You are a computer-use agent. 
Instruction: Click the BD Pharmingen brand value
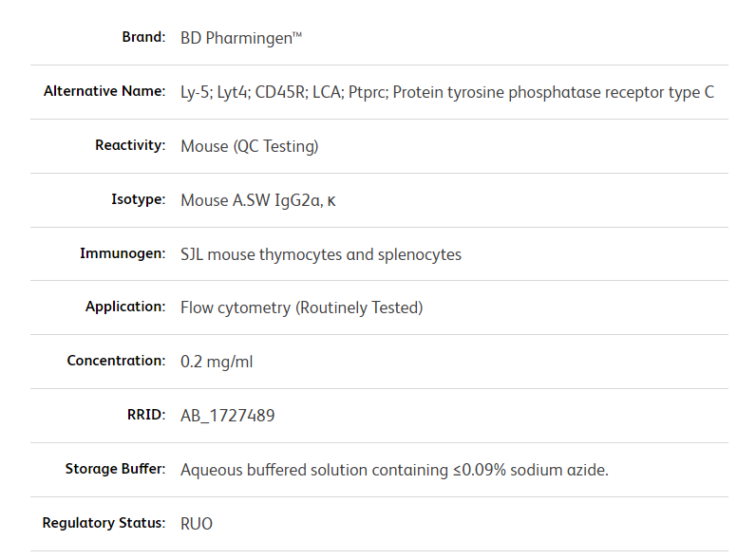241,39
